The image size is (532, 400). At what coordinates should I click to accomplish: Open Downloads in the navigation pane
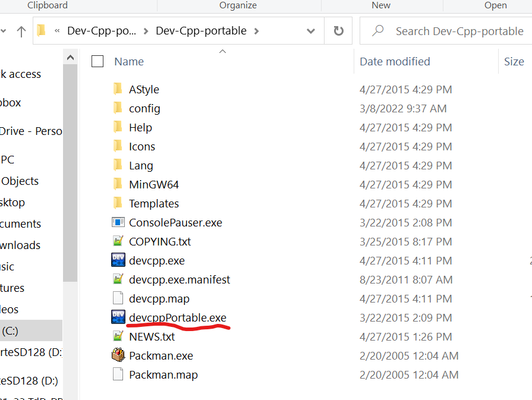click(x=21, y=245)
